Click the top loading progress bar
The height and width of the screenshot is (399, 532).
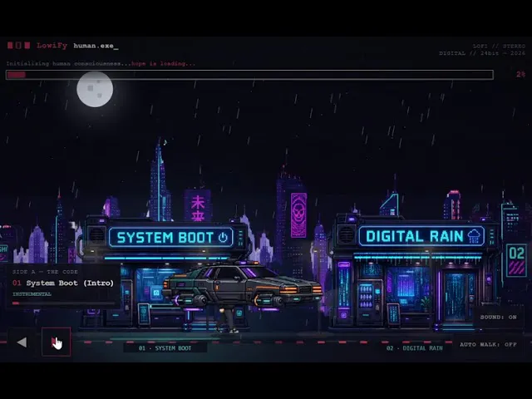(x=249, y=75)
